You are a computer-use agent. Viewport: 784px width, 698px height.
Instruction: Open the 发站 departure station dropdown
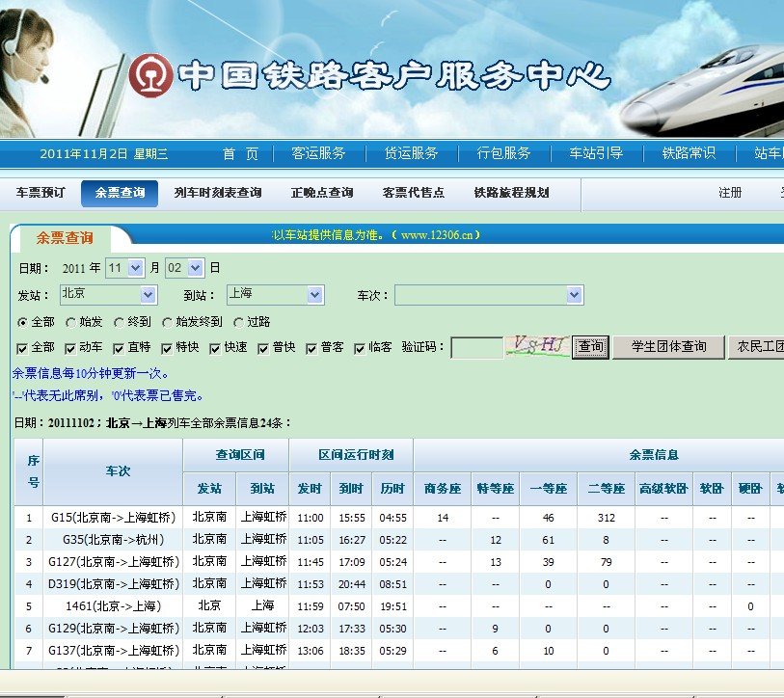pos(107,295)
